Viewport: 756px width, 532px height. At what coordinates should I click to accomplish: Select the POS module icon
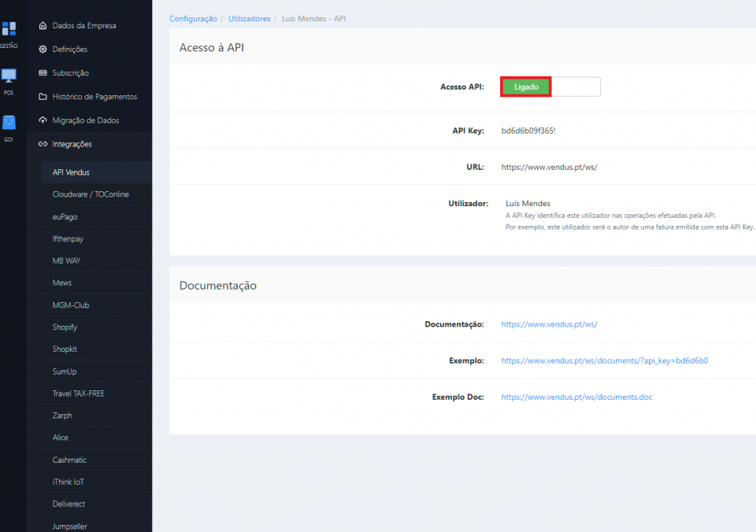click(9, 78)
